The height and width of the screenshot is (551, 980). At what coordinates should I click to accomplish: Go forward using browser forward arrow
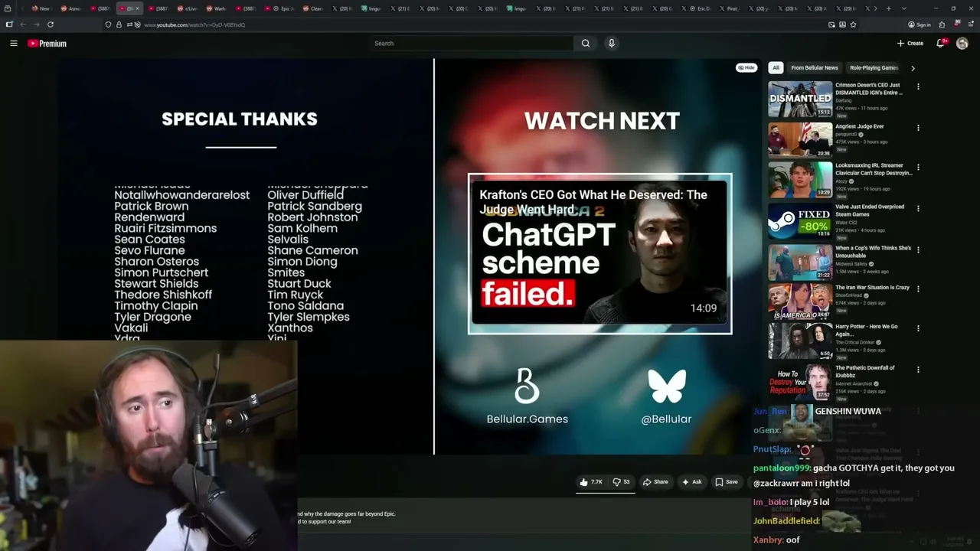[36, 24]
